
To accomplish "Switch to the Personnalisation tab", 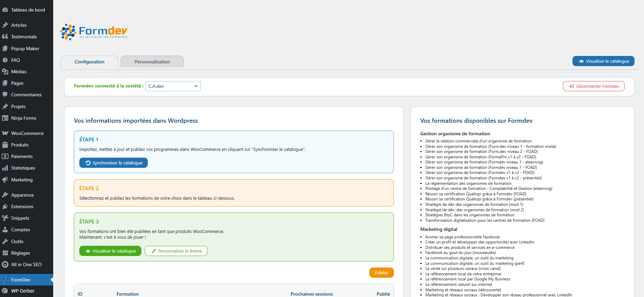I will pos(152,62).
